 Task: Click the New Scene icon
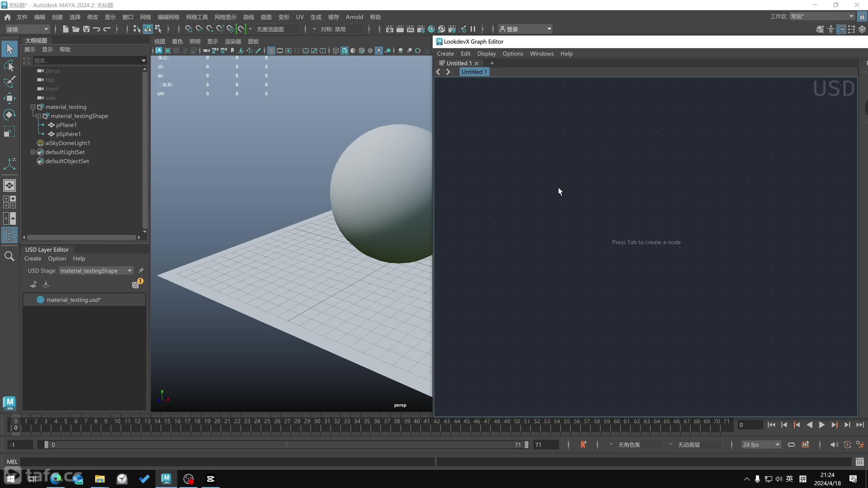pos(65,29)
